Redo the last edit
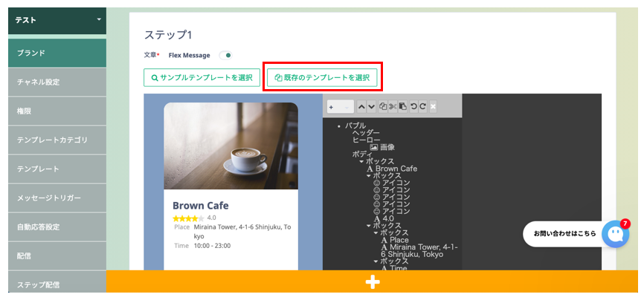 pos(422,107)
